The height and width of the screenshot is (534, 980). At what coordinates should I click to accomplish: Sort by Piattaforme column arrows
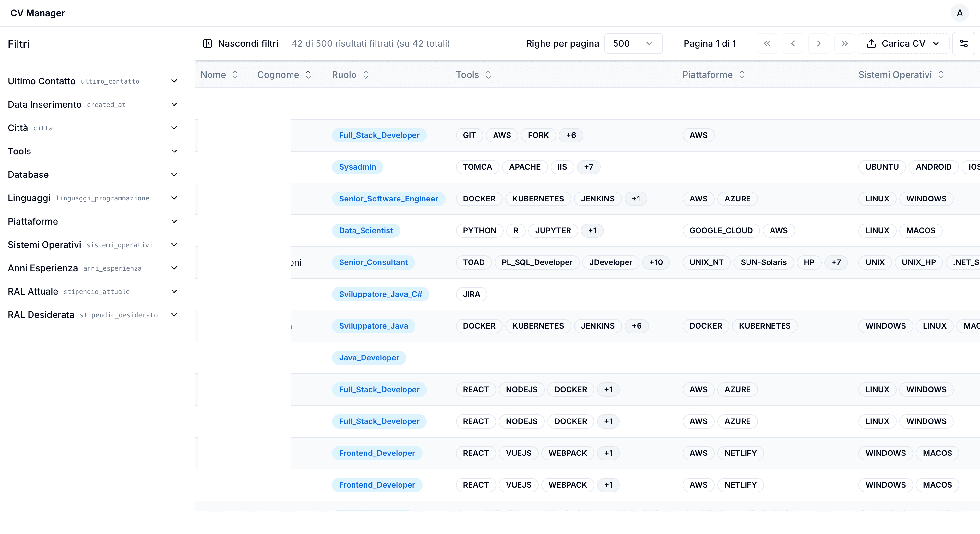[x=742, y=75]
